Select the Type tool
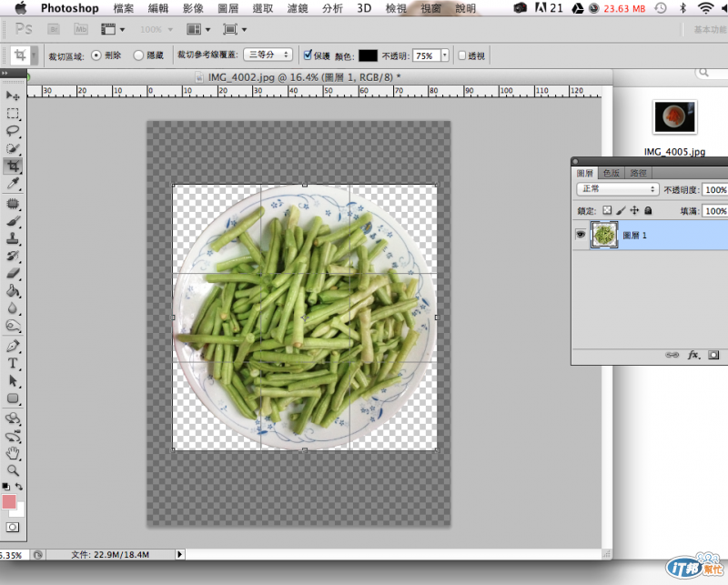This screenshot has width=728, height=585. 13,364
